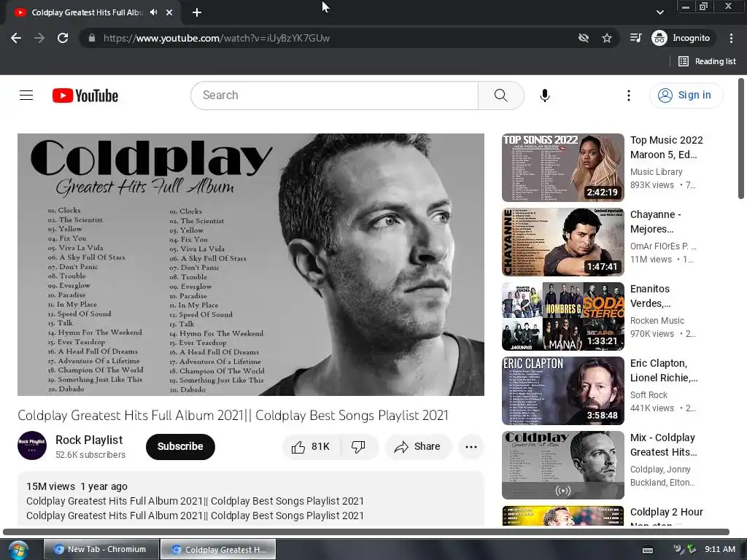Go forward in browser history

(39, 38)
